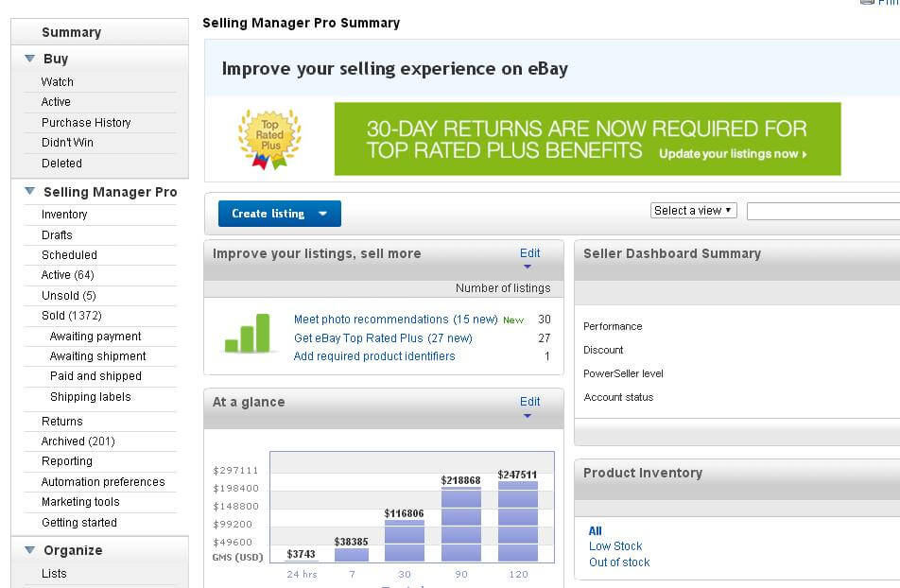Click the $116806 30-day chart bar

pyautogui.click(x=404, y=541)
